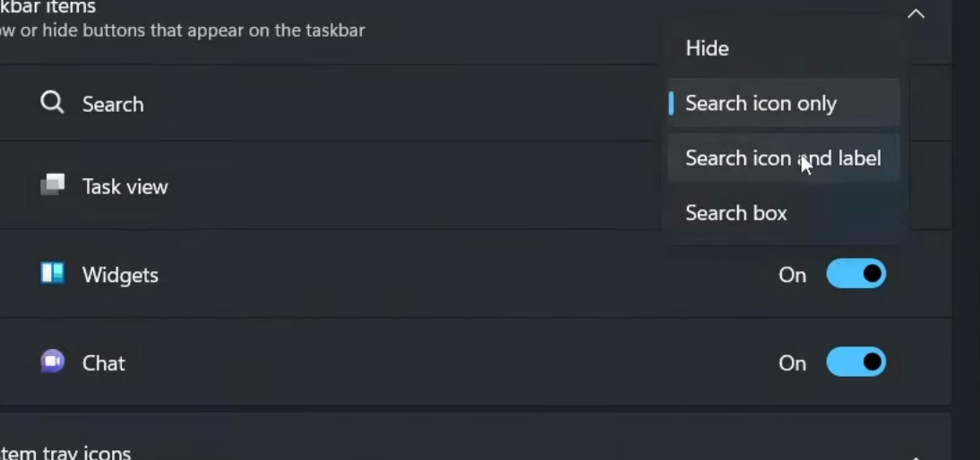
Task: Collapse the Taskbar items section chevron
Action: (x=916, y=13)
